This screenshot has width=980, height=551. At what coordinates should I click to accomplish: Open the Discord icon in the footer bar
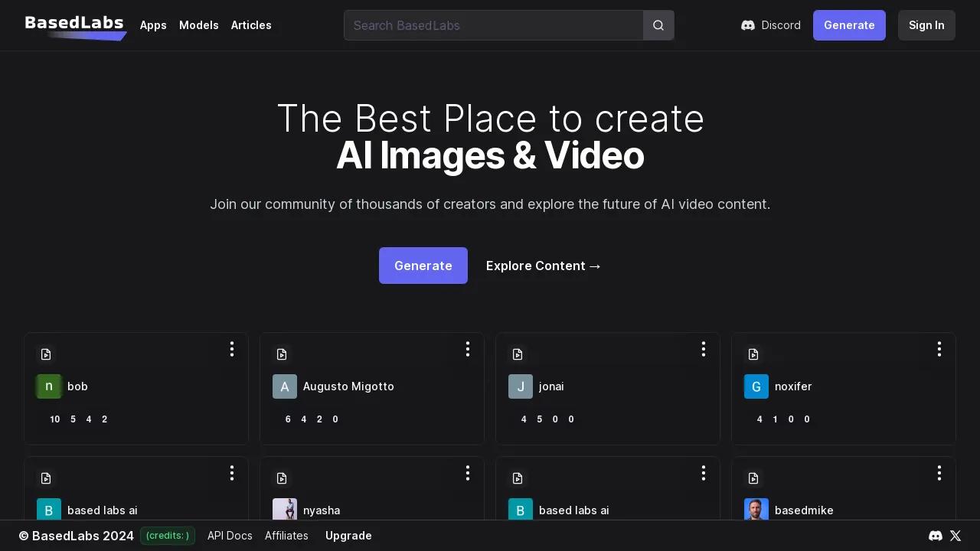click(936, 536)
